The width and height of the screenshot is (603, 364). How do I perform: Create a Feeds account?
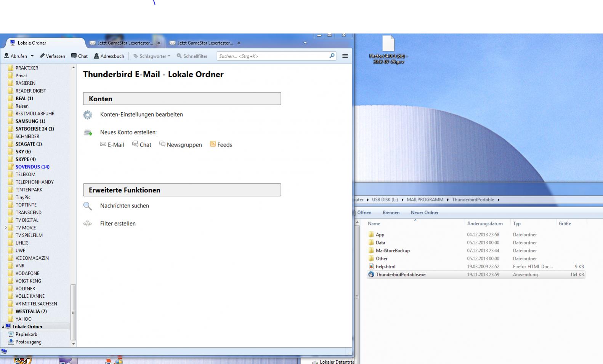(x=221, y=145)
